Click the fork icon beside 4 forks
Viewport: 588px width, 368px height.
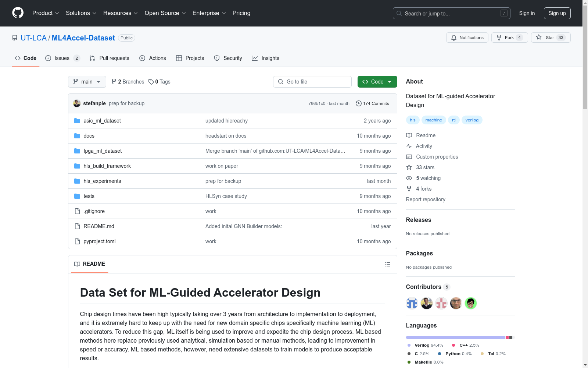click(x=409, y=189)
